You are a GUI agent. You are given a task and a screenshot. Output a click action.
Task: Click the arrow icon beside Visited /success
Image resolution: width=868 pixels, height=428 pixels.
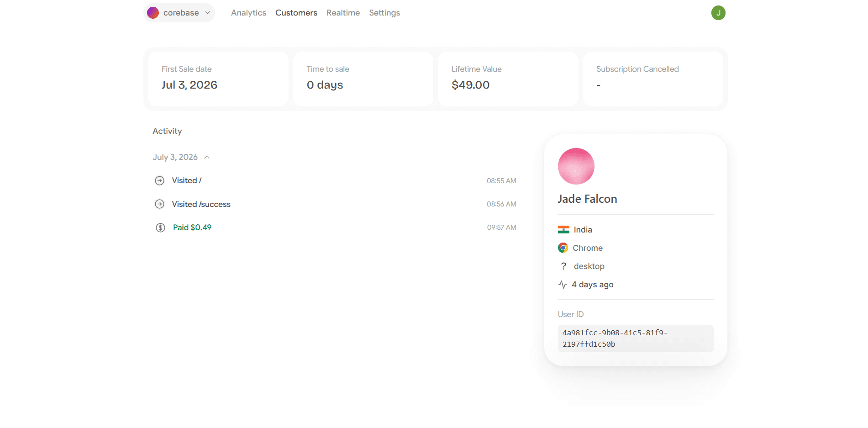tap(159, 204)
